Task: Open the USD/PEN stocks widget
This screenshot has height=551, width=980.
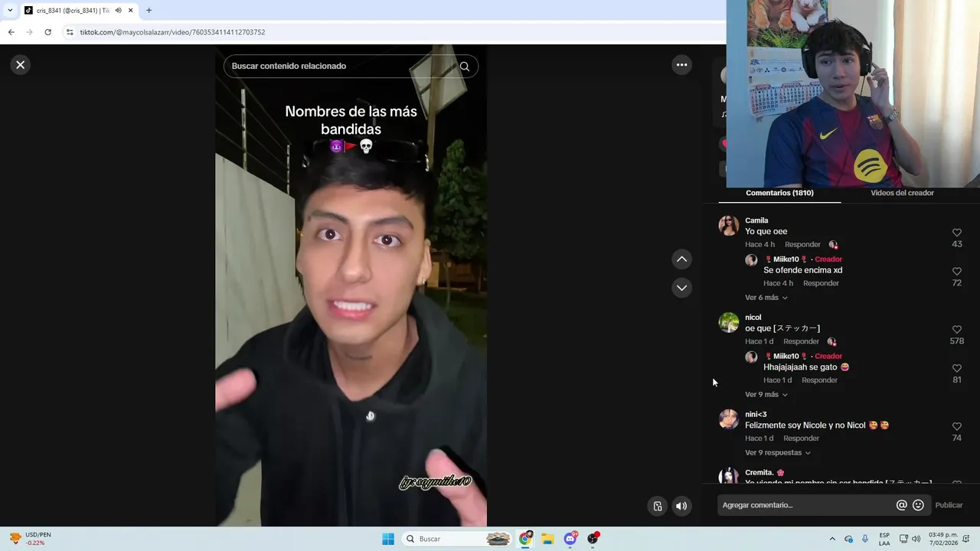Action: click(x=31, y=539)
